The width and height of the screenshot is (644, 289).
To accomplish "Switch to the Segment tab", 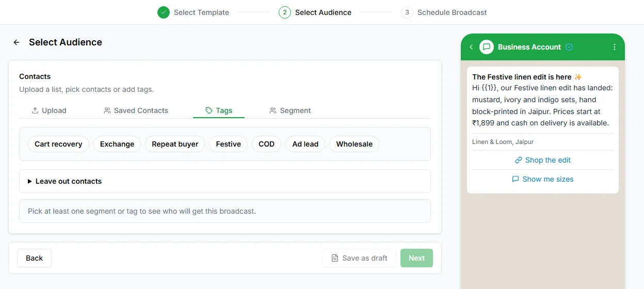I will click(290, 110).
